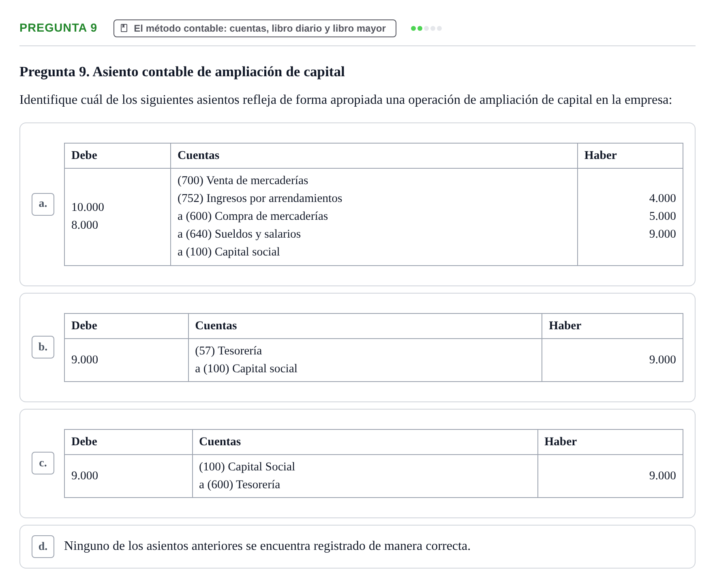
Task: Click '(752) Ingresos por arrendamientos' line
Action: pyautogui.click(x=260, y=198)
